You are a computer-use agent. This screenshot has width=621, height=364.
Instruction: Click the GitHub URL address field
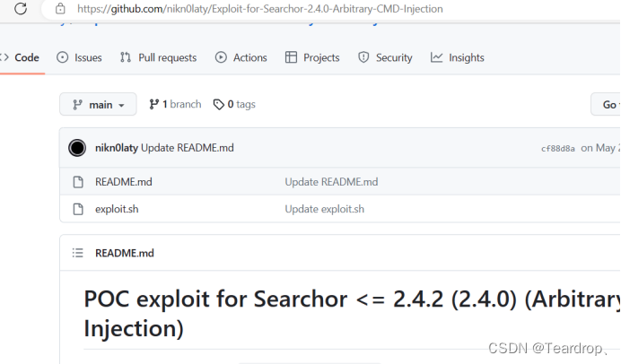tap(260, 9)
